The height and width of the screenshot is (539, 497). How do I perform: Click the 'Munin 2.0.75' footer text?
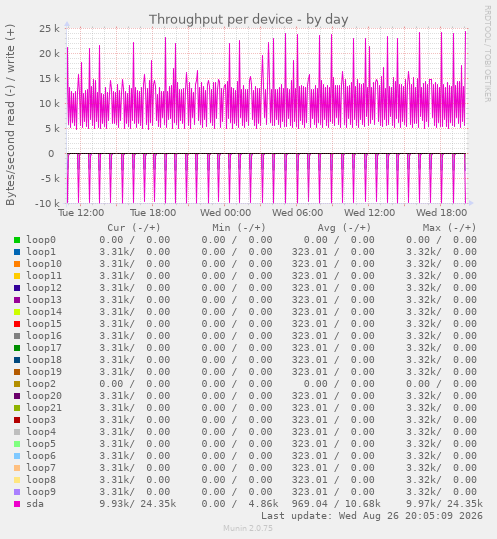click(248, 528)
